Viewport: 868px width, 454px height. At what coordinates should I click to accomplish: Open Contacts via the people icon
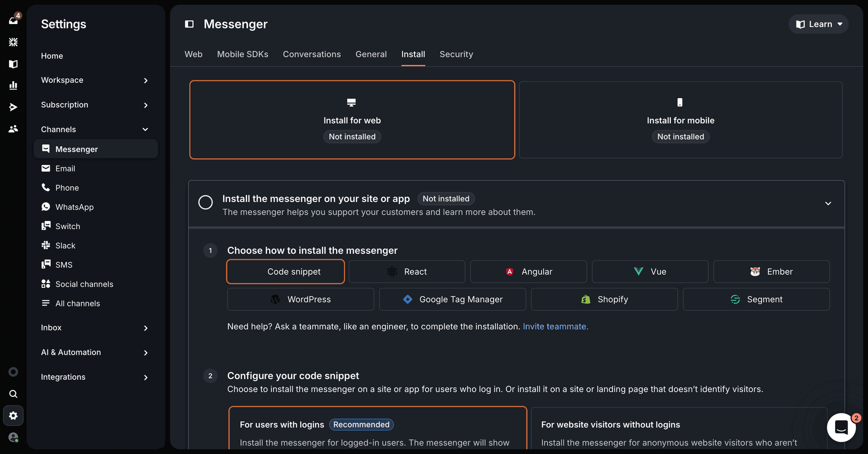13,129
